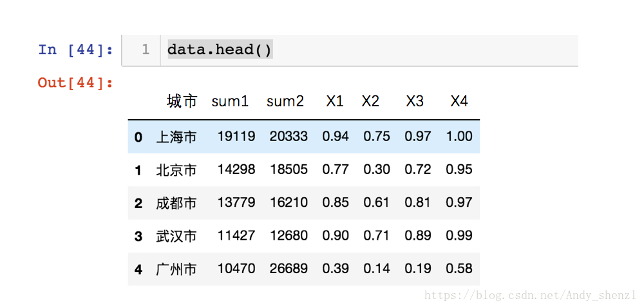644x308 pixels.
Task: Click sum1 value 11427
Action: tap(236, 236)
